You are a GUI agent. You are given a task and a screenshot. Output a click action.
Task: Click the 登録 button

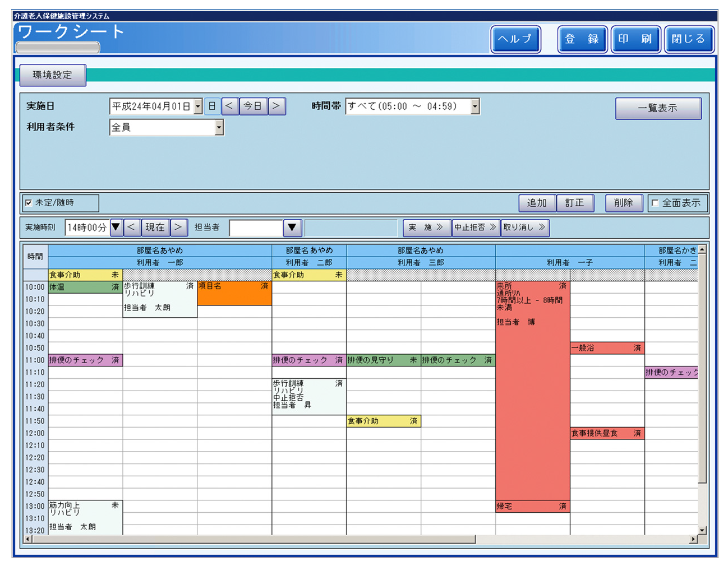[x=582, y=39]
